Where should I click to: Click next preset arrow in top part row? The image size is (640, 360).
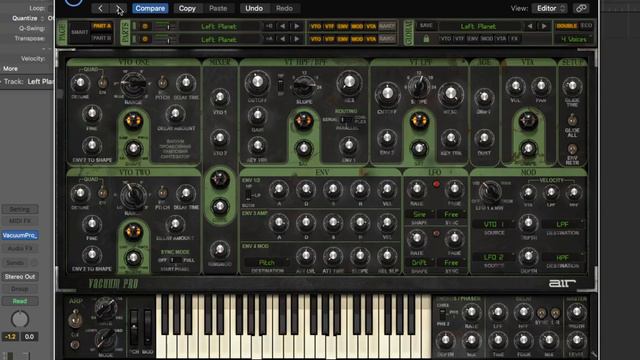(x=297, y=27)
